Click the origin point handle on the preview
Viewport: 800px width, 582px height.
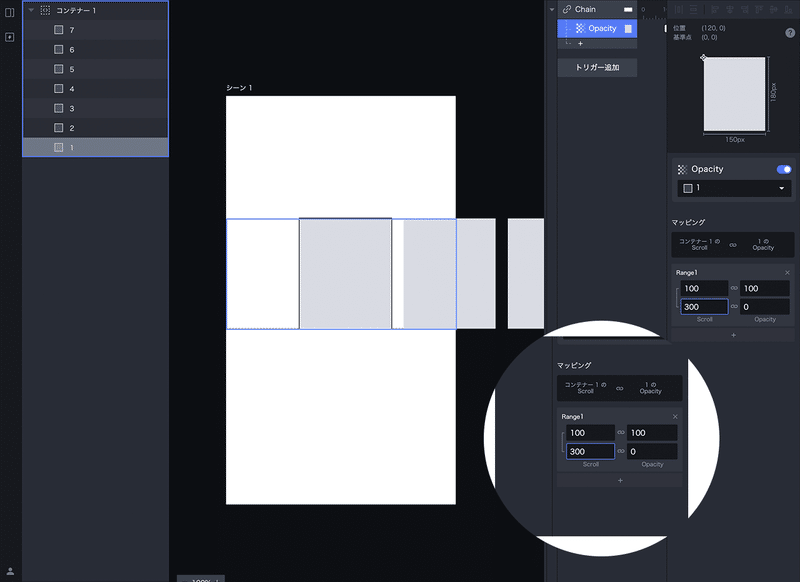tap(703, 58)
